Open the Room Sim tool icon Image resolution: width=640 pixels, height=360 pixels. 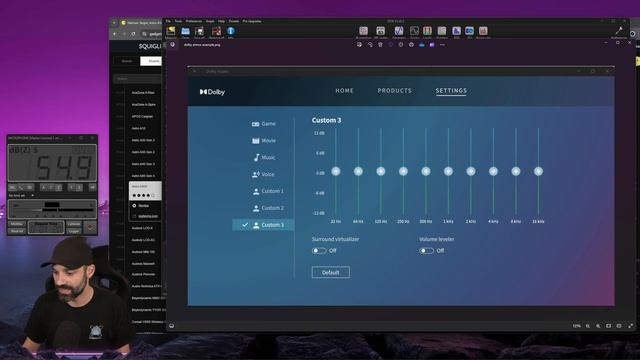pyautogui.click(x=483, y=31)
